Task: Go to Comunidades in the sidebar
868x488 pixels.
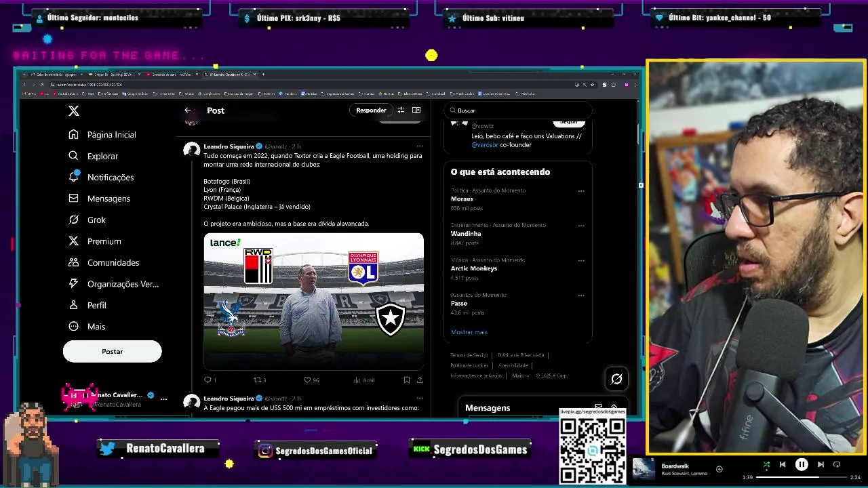Action: click(x=104, y=262)
